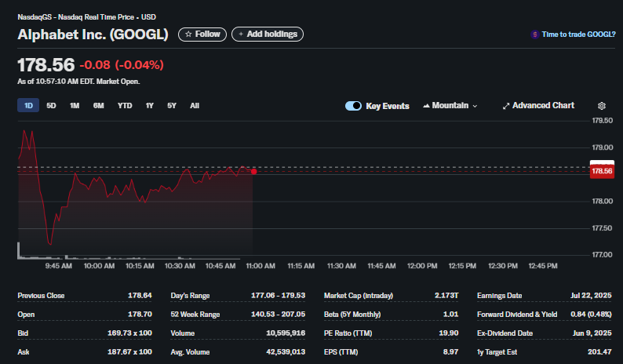
Task: Click the -0.08 (-0.04%) price change
Action: point(122,65)
